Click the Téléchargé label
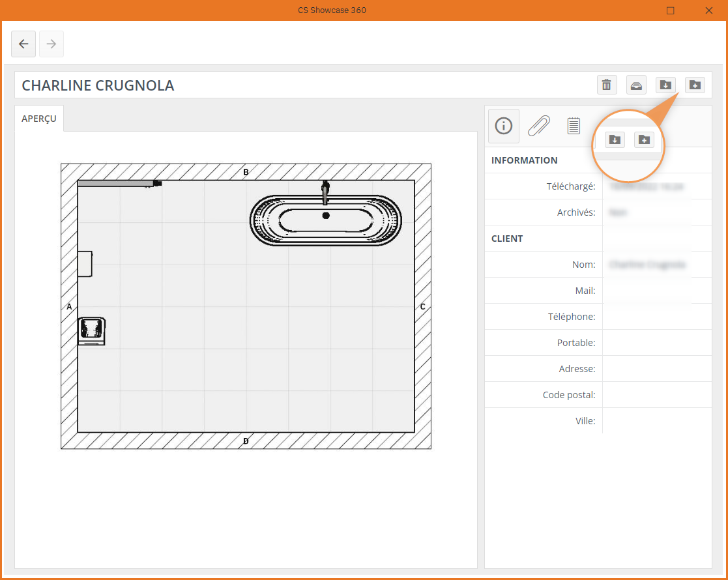Viewport: 728px width, 580px height. point(571,186)
